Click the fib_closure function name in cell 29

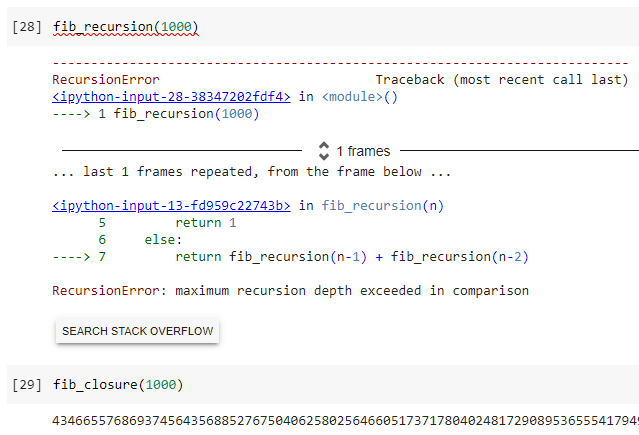pos(96,385)
